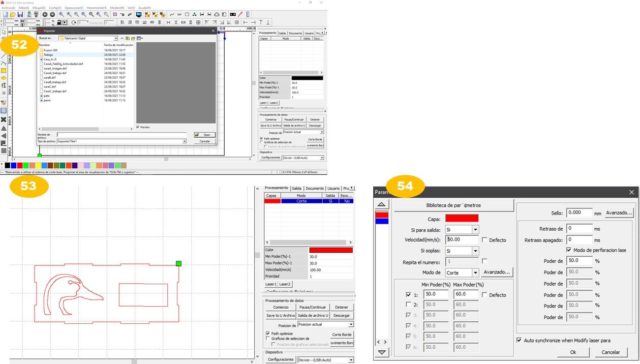Click the Open folder icon in top toolbar
Image resolution: width=640 pixels, height=364 pixels.
13,15
